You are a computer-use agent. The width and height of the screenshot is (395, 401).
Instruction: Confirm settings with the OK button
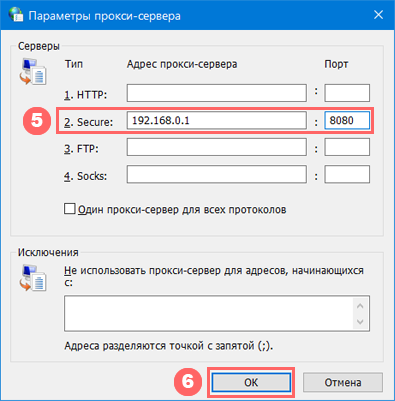(x=251, y=382)
